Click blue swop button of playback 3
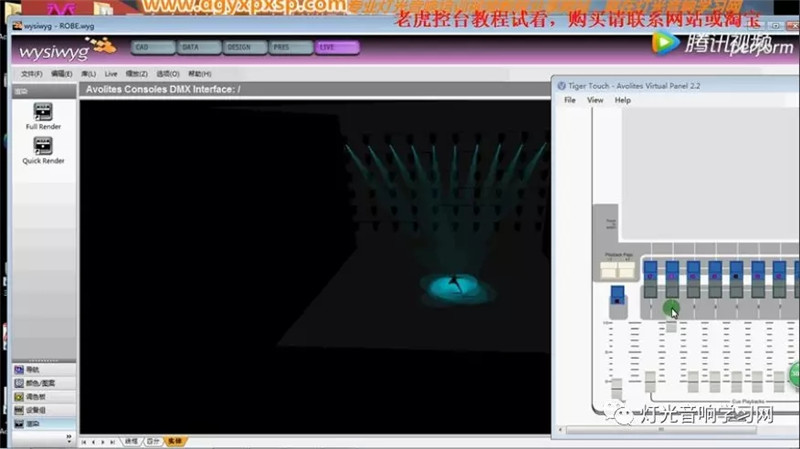This screenshot has height=449, width=800. pyautogui.click(x=693, y=270)
